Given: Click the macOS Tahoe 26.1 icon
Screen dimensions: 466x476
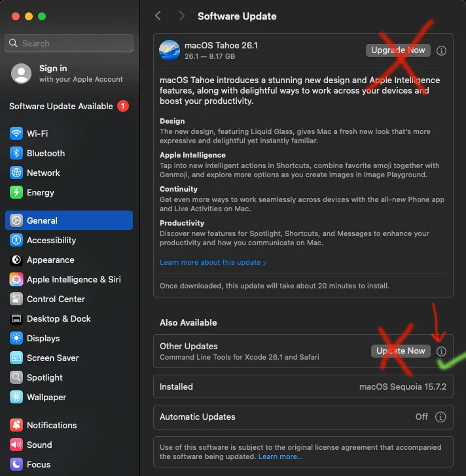Looking at the screenshot, I should (x=170, y=50).
